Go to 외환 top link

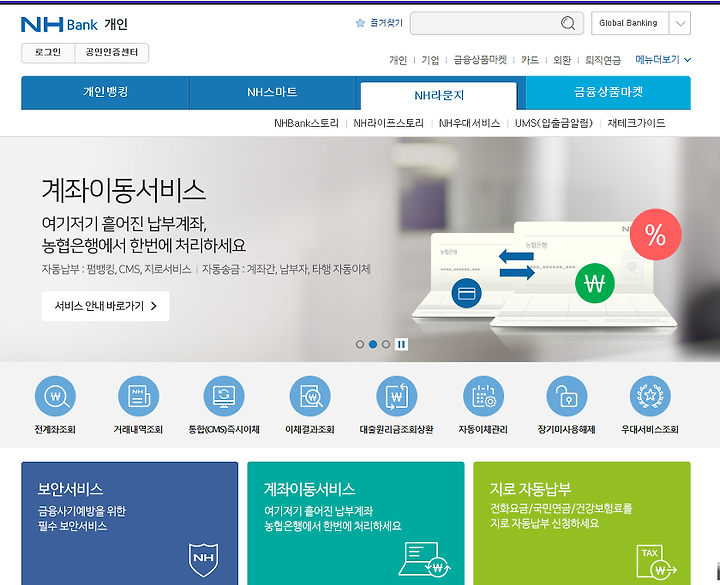pyautogui.click(x=562, y=60)
